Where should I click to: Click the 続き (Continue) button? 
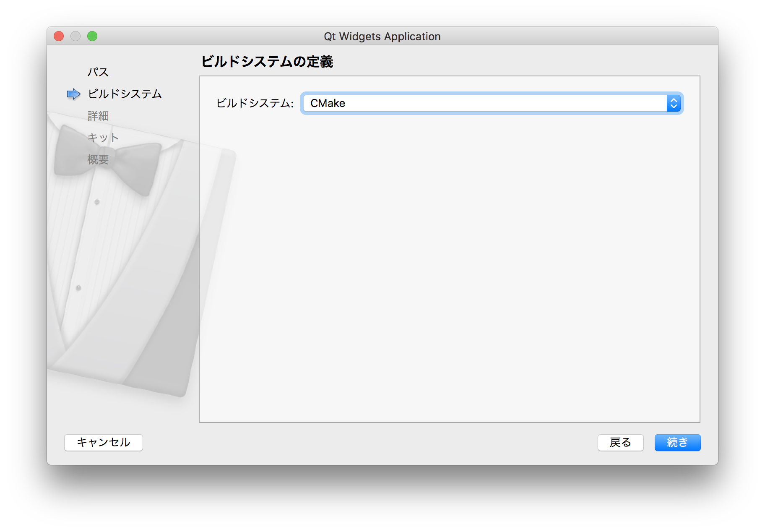677,443
